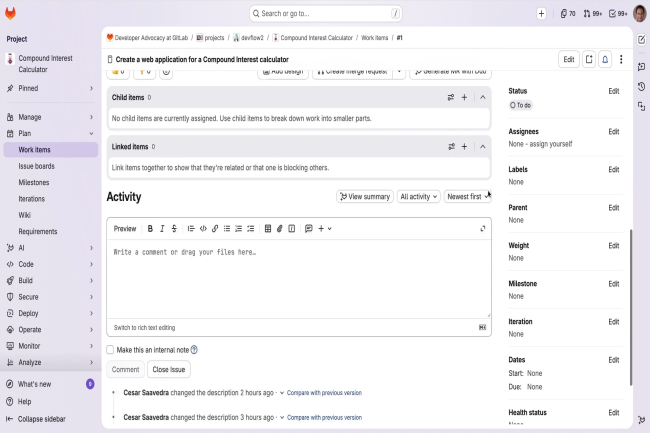
Task: Insert a quote block in comment
Action: click(191, 229)
